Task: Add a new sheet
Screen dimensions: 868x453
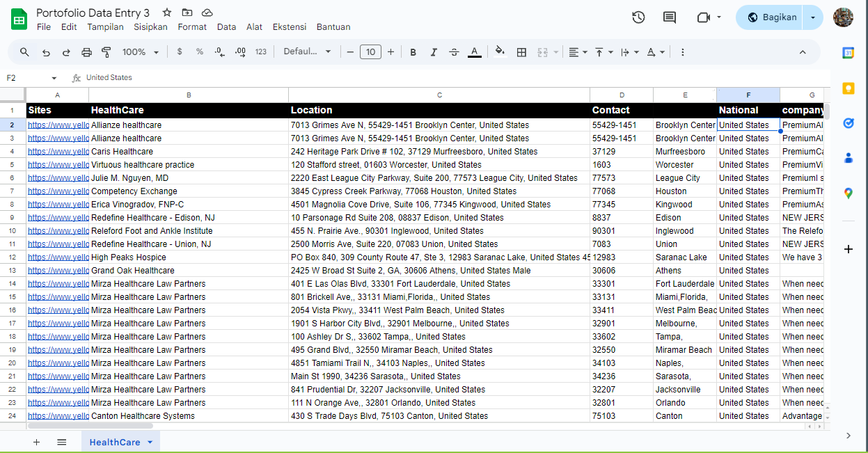Action: (36, 442)
